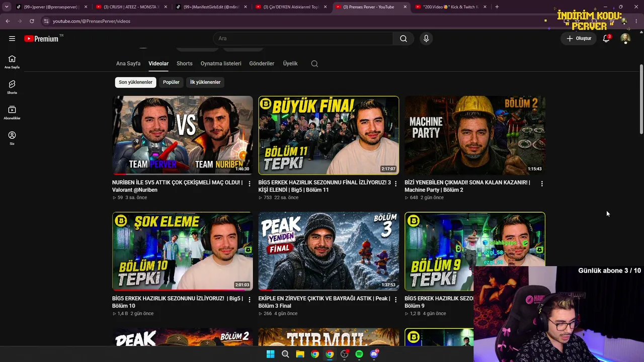Click the search magnifier button beside Ara
Image resolution: width=644 pixels, height=362 pixels.
point(404,38)
